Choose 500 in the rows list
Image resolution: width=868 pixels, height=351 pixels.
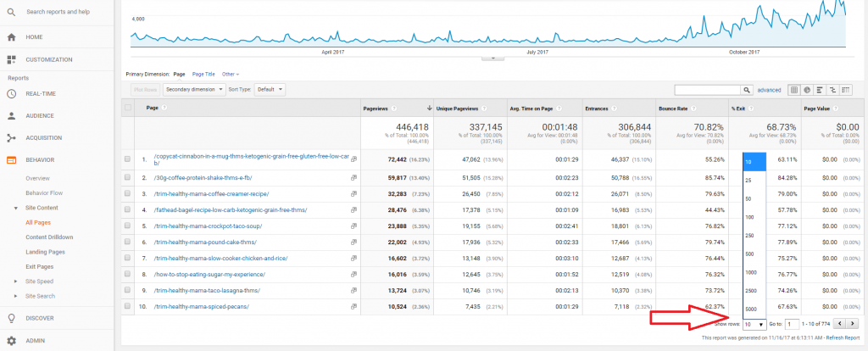click(754, 254)
